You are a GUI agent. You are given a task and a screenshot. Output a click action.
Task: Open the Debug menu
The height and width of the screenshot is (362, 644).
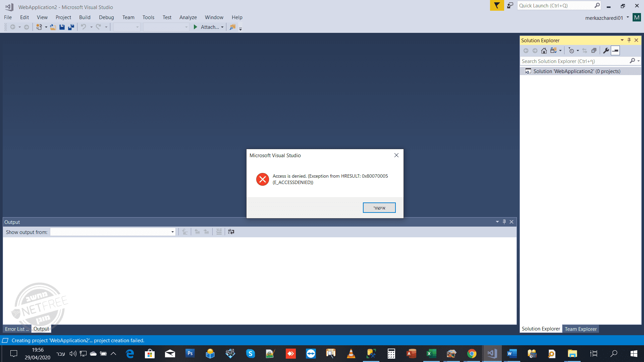pos(106,17)
